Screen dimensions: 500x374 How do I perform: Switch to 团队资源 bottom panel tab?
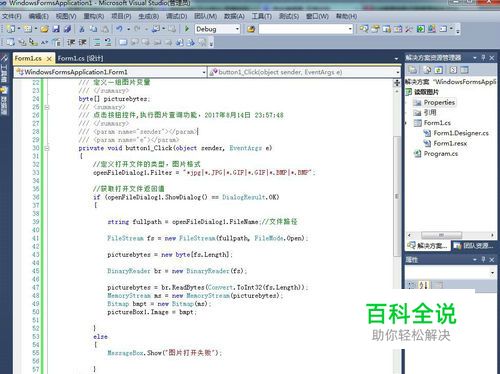pos(474,246)
